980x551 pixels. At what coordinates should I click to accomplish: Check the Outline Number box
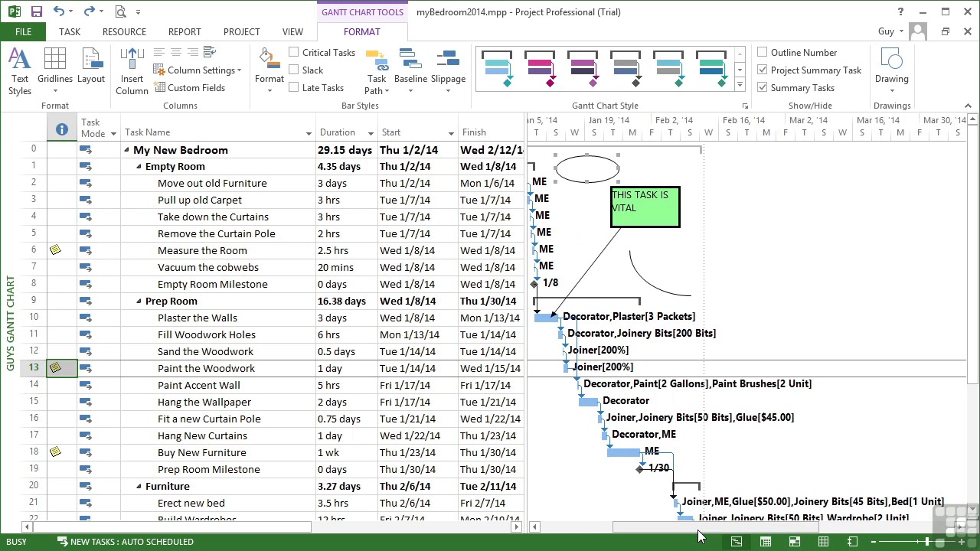(763, 52)
